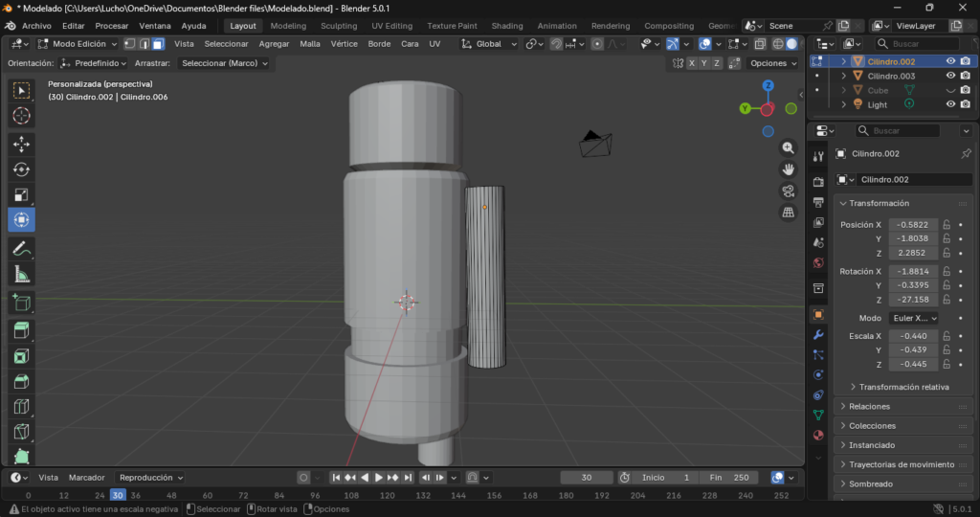
Task: Select the Rotate tool in the toolbar
Action: click(21, 169)
